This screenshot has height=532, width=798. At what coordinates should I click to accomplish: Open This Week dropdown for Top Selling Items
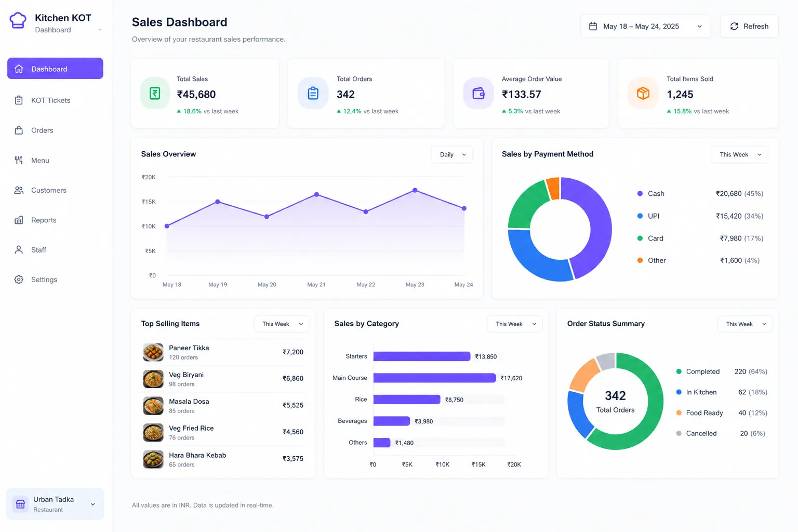[x=282, y=324]
